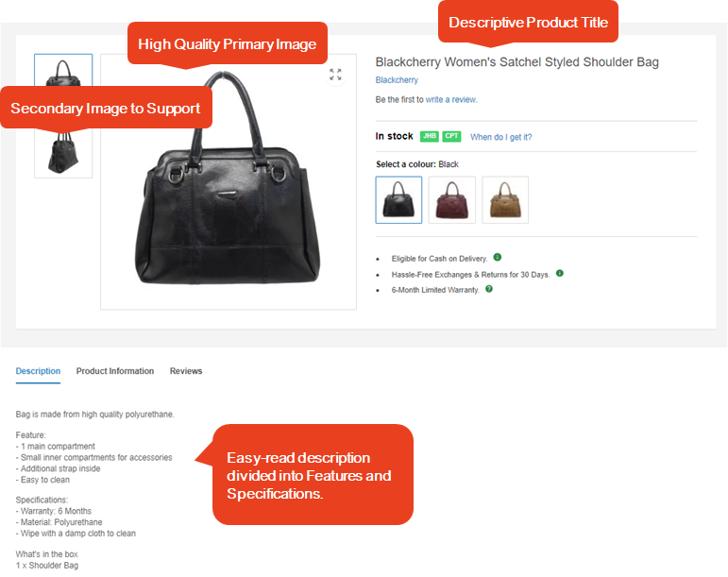This screenshot has width=728, height=577.
Task: Select the tan bag colour swatch
Action: coord(505,199)
